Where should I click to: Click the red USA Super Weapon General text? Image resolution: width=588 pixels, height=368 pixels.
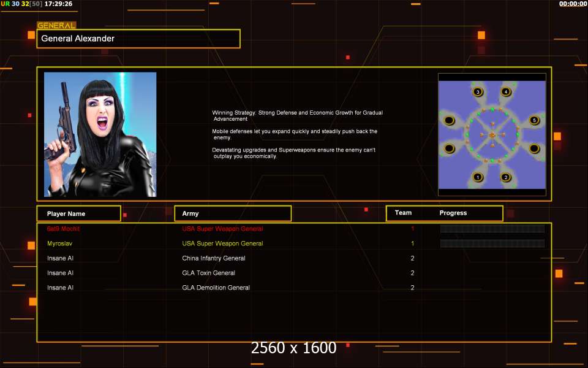coord(222,229)
